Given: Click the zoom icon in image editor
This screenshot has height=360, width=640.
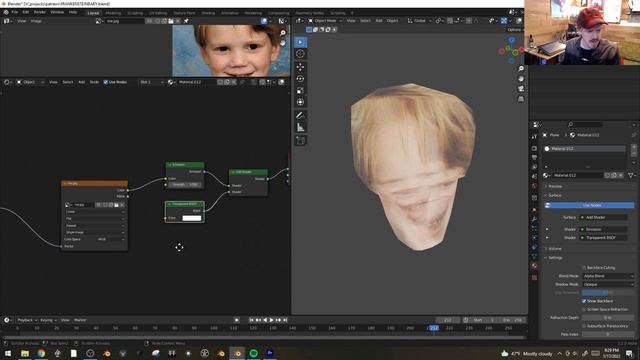Looking at the screenshot, I should (x=283, y=33).
